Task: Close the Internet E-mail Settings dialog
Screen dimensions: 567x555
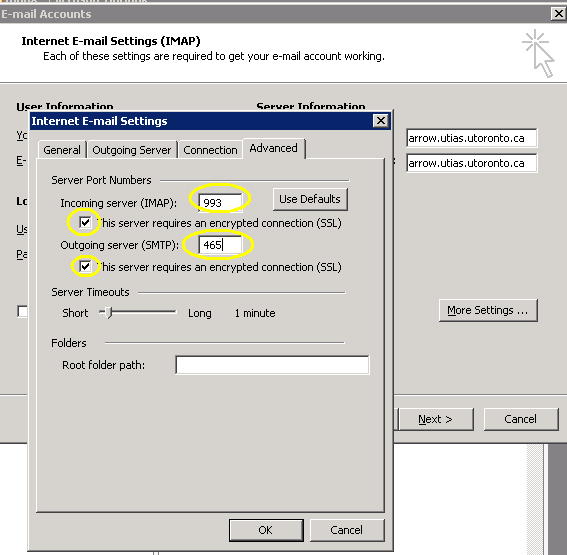Action: pos(381,121)
